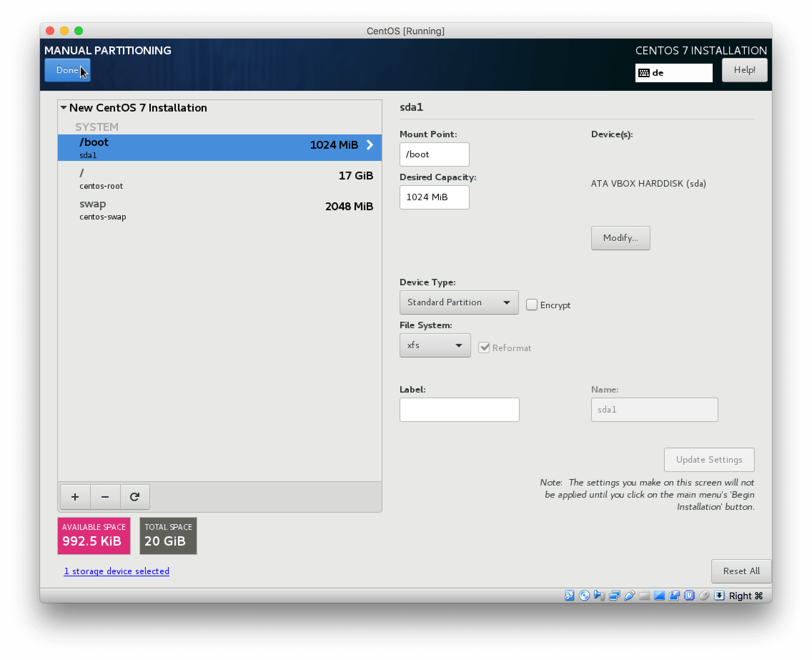Enable the Encrypt checkbox
The width and height of the screenshot is (812, 660).
coord(531,305)
